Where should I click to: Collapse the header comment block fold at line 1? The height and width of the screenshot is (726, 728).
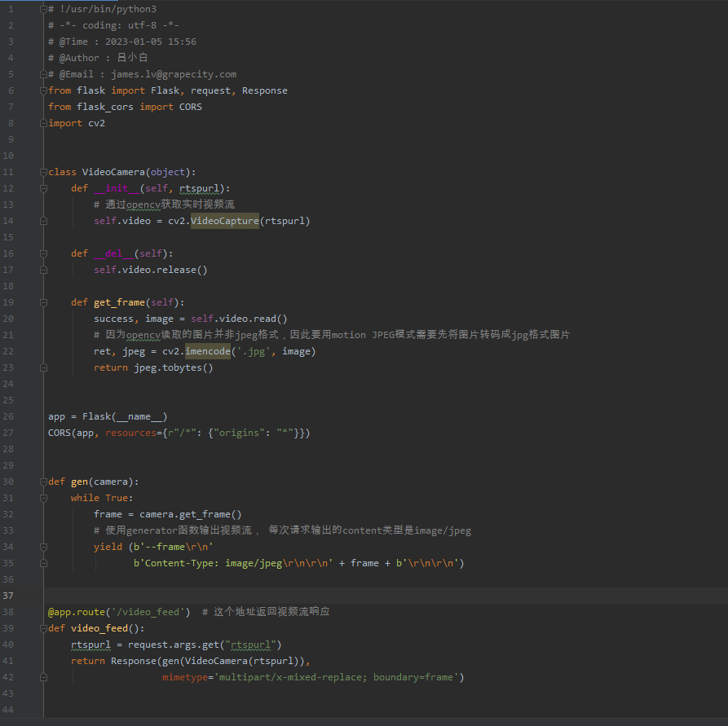44,9
